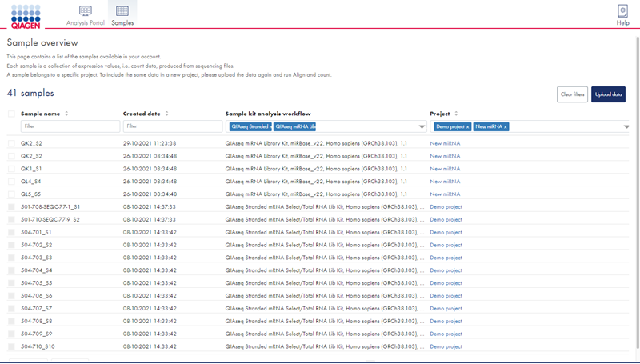Screen dimensions: 640x364
Task: Remove the Demo project filter tag
Action: (468, 127)
